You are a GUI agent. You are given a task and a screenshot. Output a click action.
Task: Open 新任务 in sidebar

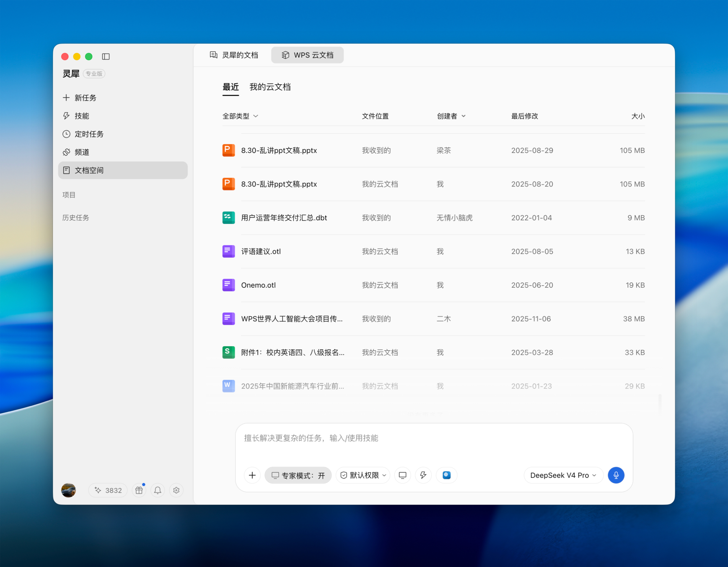coord(123,98)
